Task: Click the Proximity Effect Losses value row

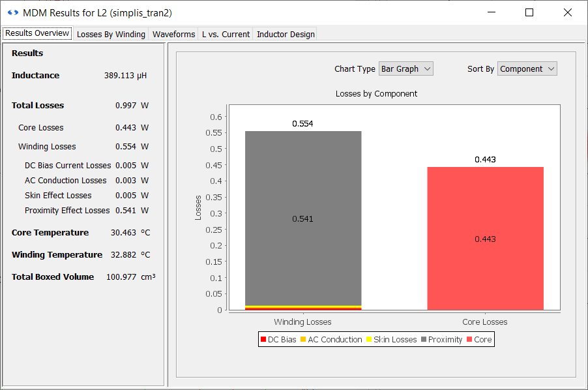Action: [86, 211]
